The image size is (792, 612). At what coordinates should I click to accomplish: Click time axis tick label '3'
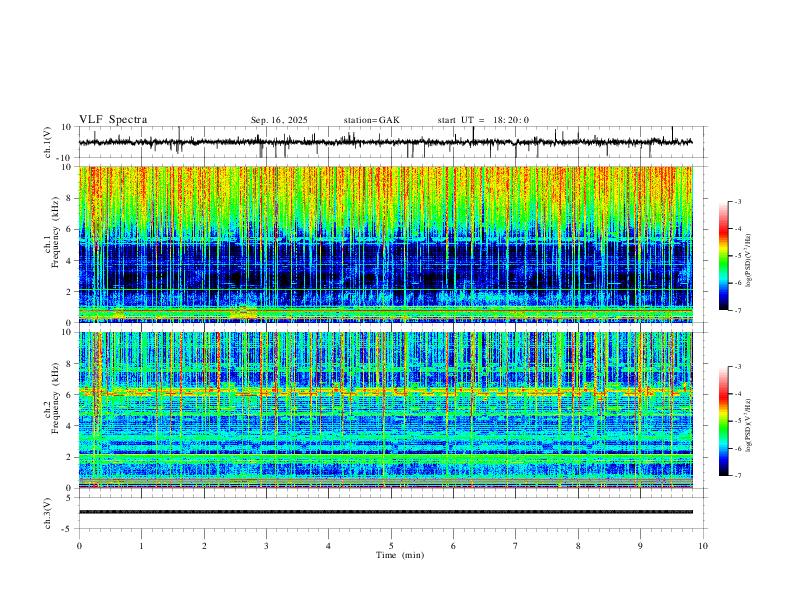click(x=266, y=546)
